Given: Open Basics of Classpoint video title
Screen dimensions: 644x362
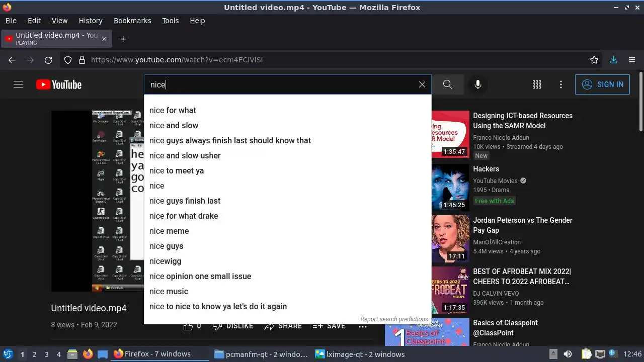Looking at the screenshot, I should (505, 328).
